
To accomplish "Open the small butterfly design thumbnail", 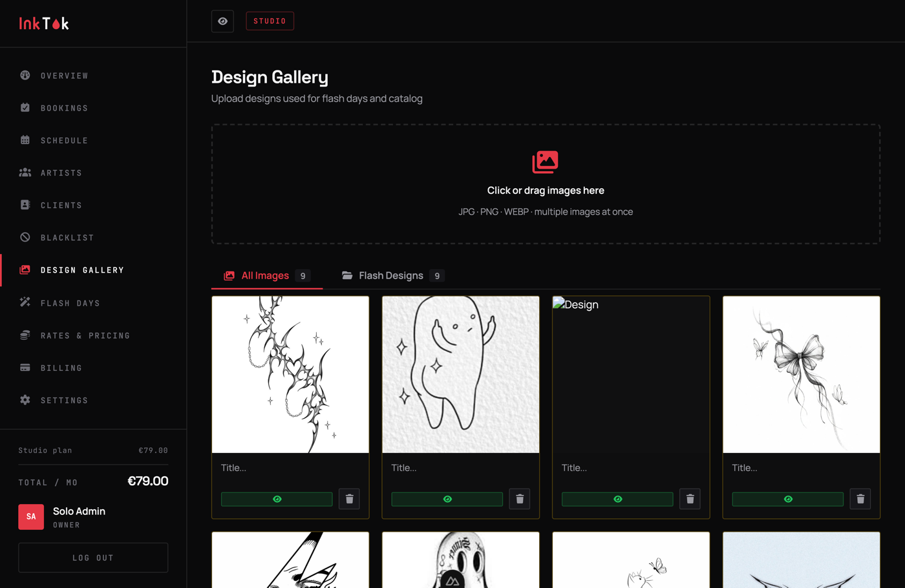I will (631, 560).
